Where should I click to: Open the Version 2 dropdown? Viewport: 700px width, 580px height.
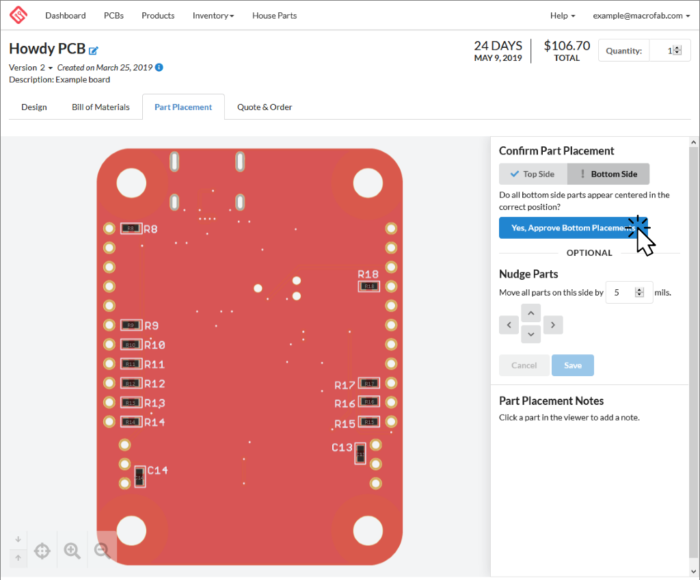[x=31, y=67]
